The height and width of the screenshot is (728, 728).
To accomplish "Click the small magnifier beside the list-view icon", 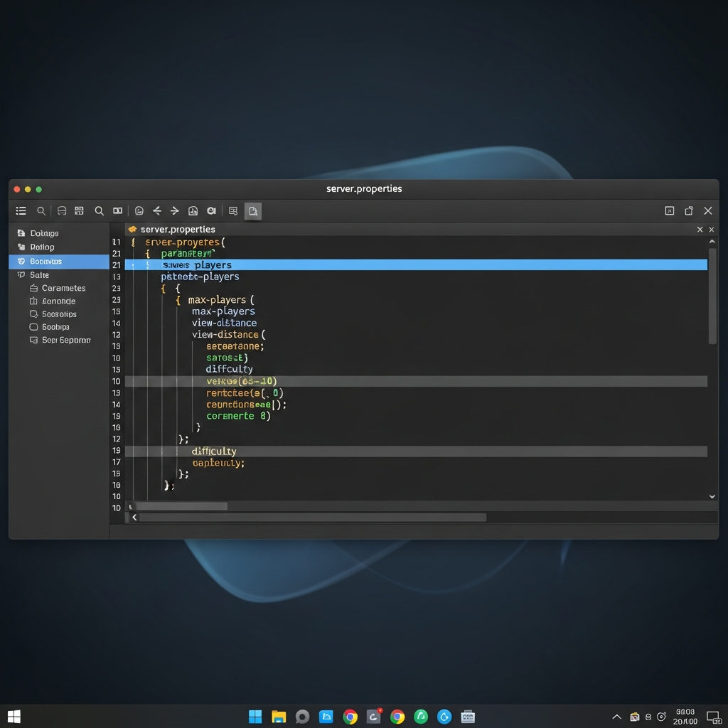I will (x=41, y=210).
